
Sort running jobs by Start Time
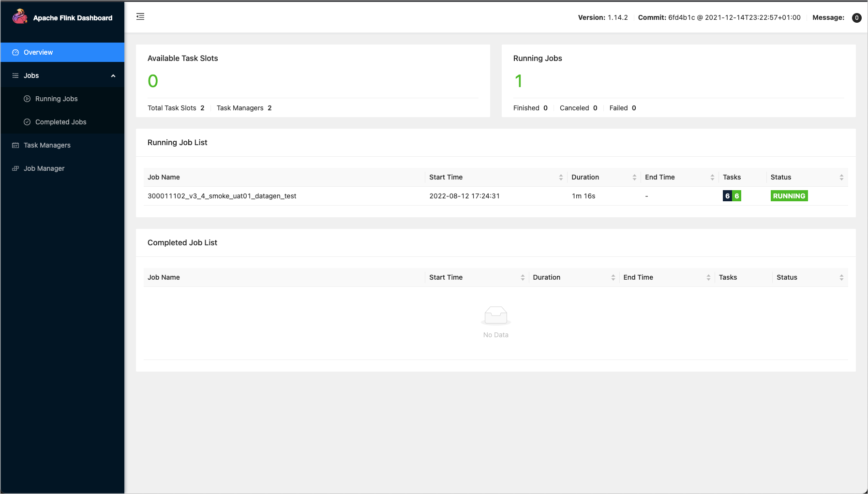coord(561,178)
